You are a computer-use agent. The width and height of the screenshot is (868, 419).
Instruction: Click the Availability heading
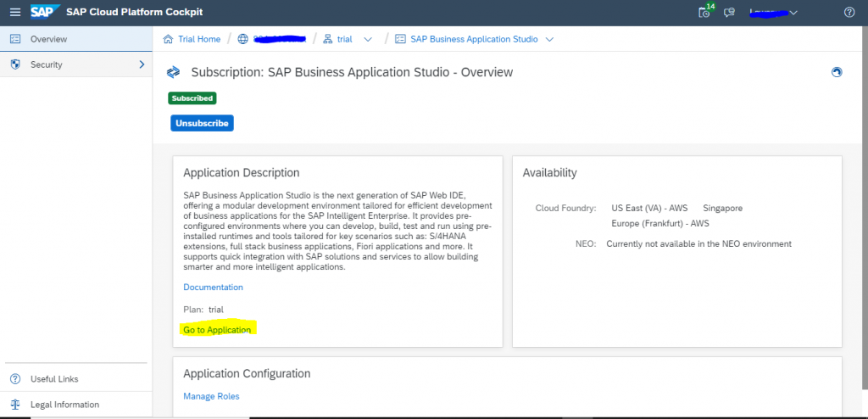point(549,172)
